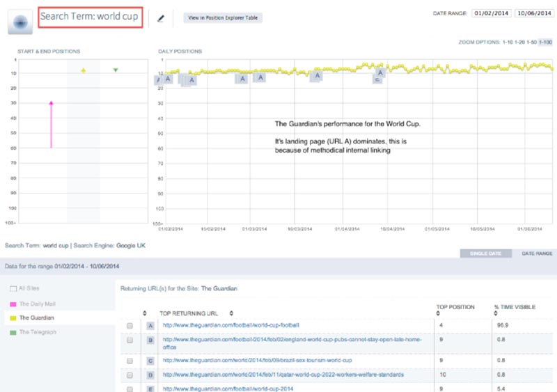Screen dimensions: 557x392
Task: Click top position value 4
Action: [441, 325]
